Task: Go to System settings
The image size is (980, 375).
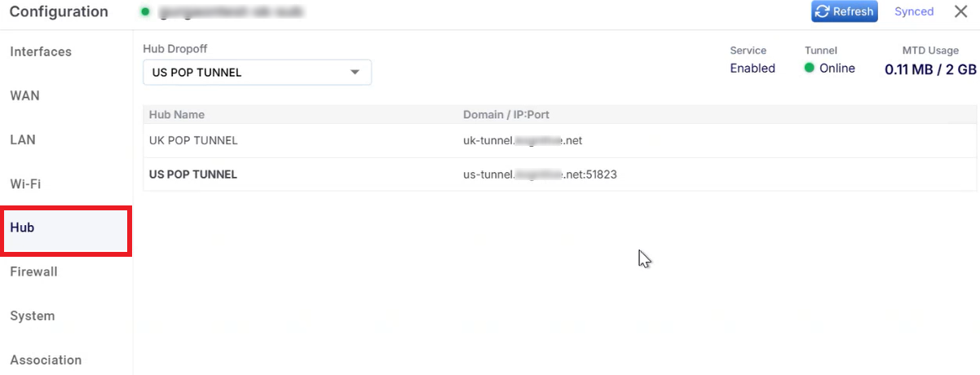Action: pos(33,315)
